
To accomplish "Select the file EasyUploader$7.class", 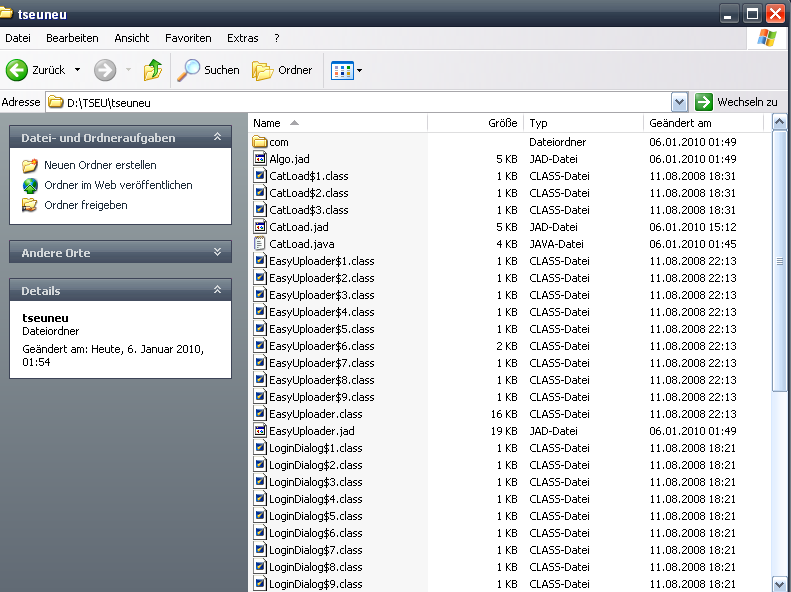I will pos(322,363).
